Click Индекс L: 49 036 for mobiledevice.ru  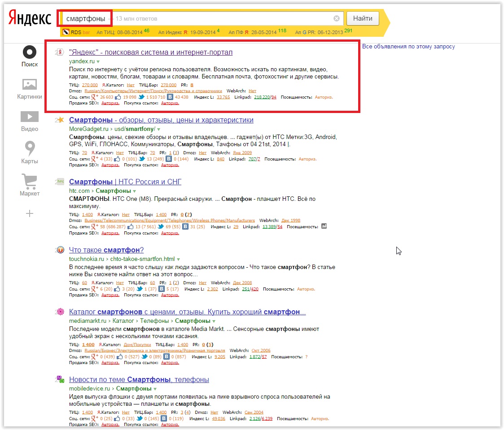click(x=218, y=419)
